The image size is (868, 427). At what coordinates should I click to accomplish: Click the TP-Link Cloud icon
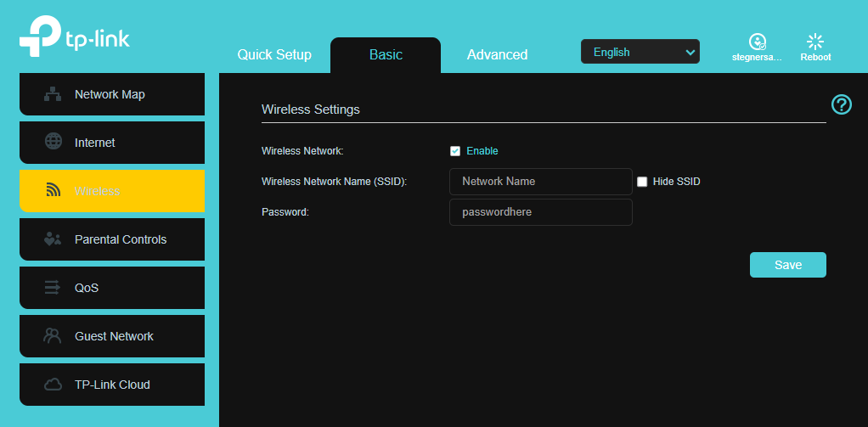53,385
